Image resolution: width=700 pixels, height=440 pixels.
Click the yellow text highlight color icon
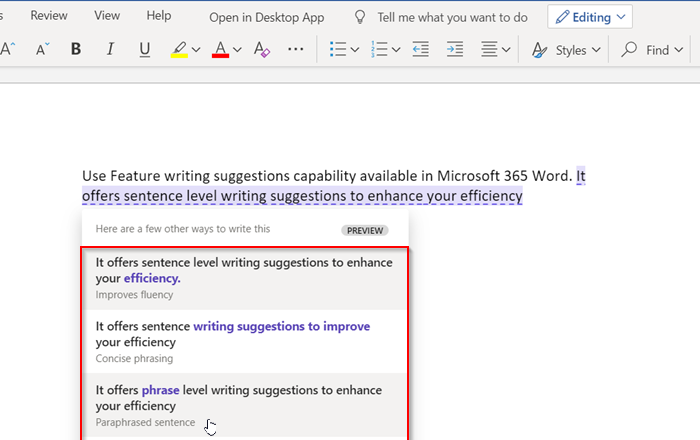point(179,50)
